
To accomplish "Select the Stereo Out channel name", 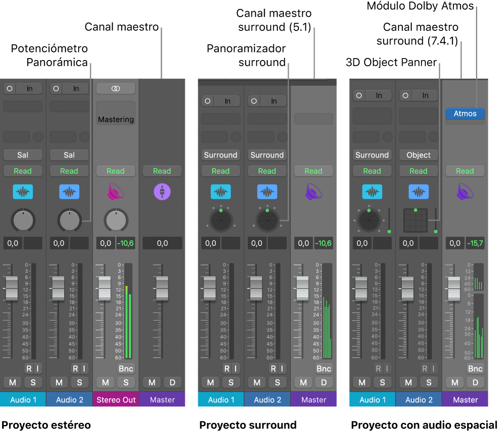I will 116,399.
